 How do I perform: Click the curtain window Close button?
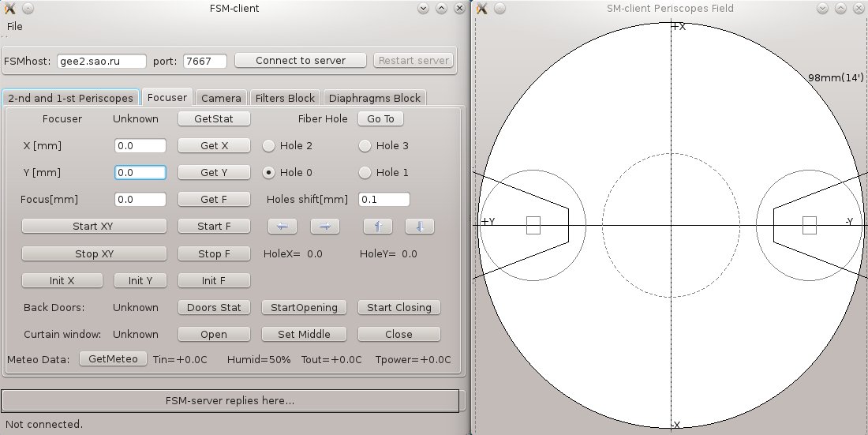click(399, 334)
